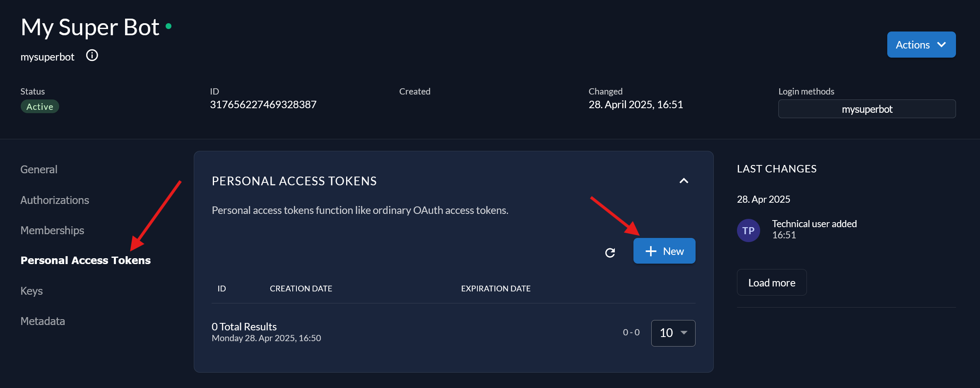Open the Keys section

(x=31, y=291)
